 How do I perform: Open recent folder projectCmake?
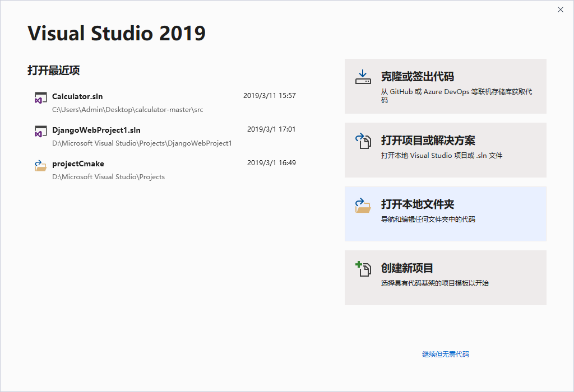point(165,170)
